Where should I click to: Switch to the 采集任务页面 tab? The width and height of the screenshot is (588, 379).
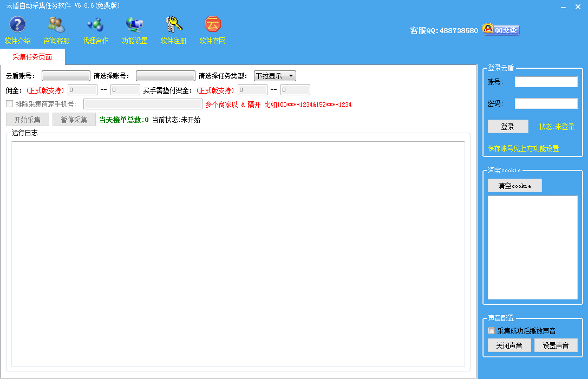pyautogui.click(x=32, y=57)
